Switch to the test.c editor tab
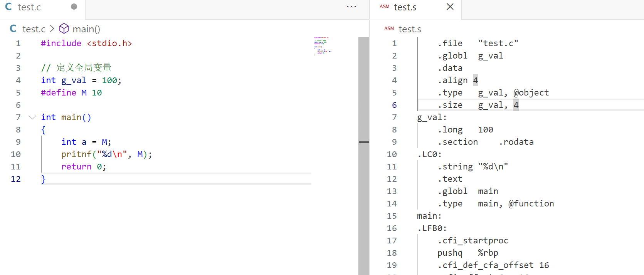This screenshot has height=275, width=644. pyautogui.click(x=29, y=7)
